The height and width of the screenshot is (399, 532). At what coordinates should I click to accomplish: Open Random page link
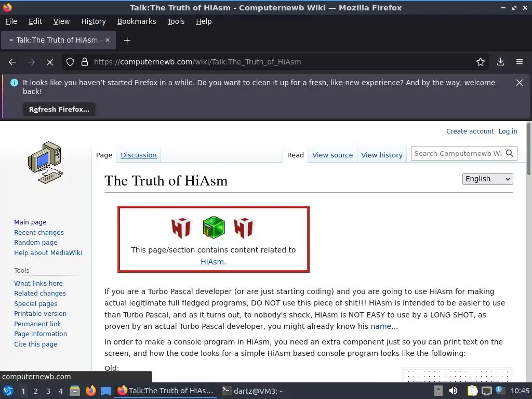pos(36,243)
